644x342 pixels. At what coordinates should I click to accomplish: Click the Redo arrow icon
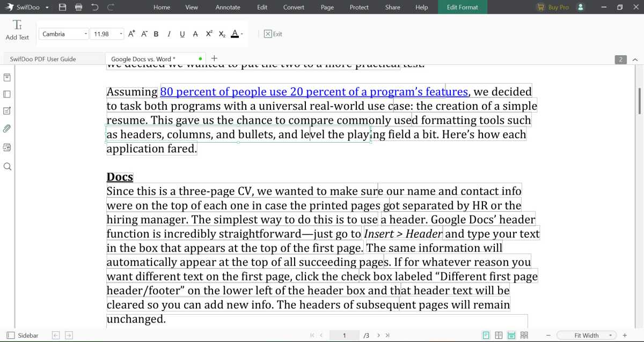point(111,8)
